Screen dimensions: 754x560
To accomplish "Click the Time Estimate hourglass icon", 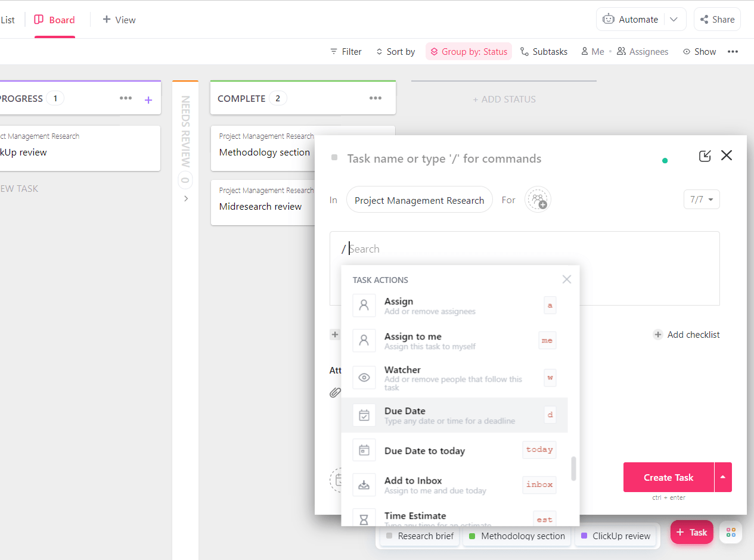I will [x=364, y=518].
